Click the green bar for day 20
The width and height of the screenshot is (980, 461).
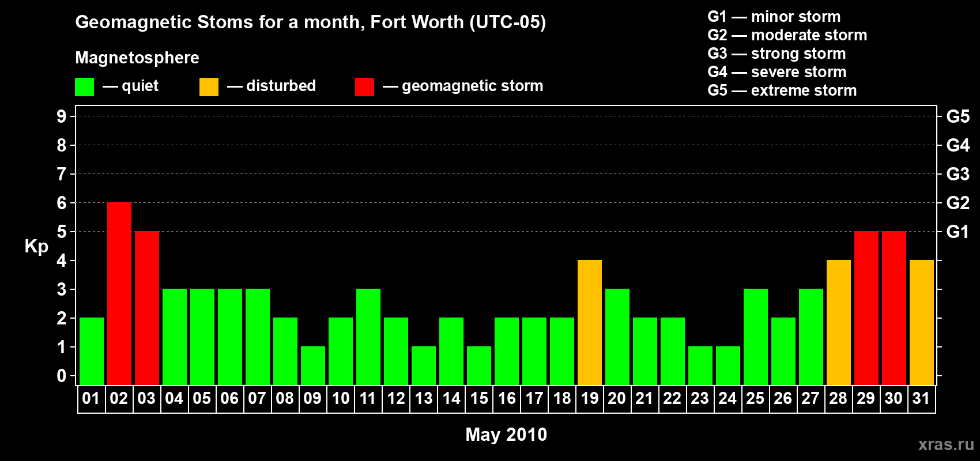(617, 337)
